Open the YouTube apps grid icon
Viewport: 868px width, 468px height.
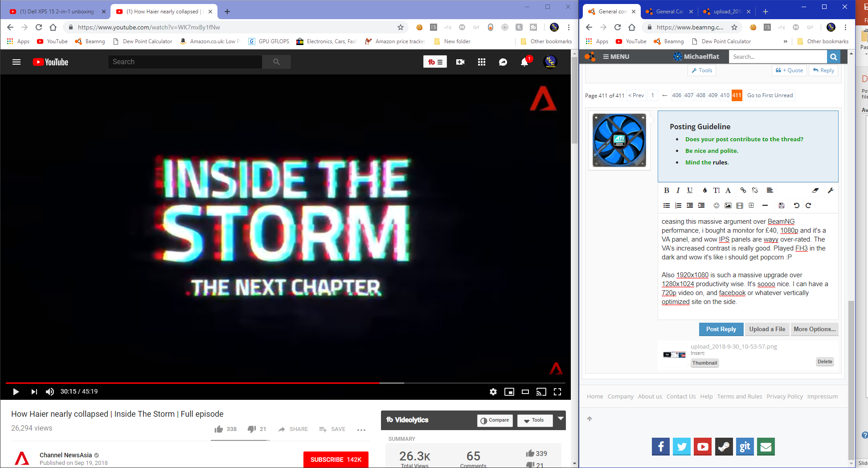[x=482, y=62]
